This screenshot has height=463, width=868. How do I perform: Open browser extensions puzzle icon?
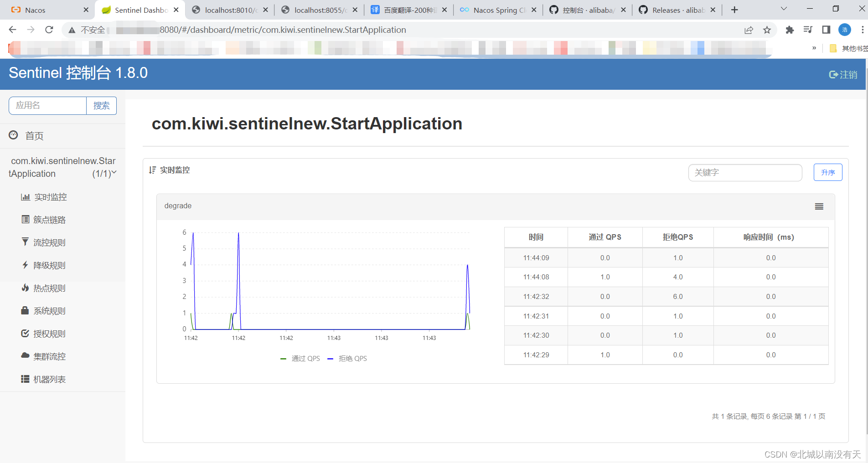[x=790, y=30]
